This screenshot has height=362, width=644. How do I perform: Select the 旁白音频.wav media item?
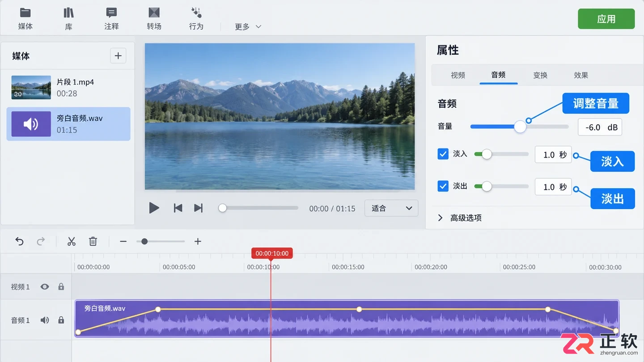[68, 124]
